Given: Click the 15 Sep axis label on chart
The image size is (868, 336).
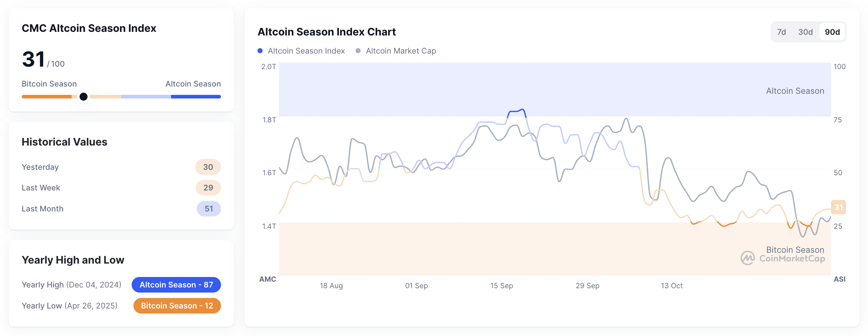Looking at the screenshot, I should pyautogui.click(x=502, y=286).
